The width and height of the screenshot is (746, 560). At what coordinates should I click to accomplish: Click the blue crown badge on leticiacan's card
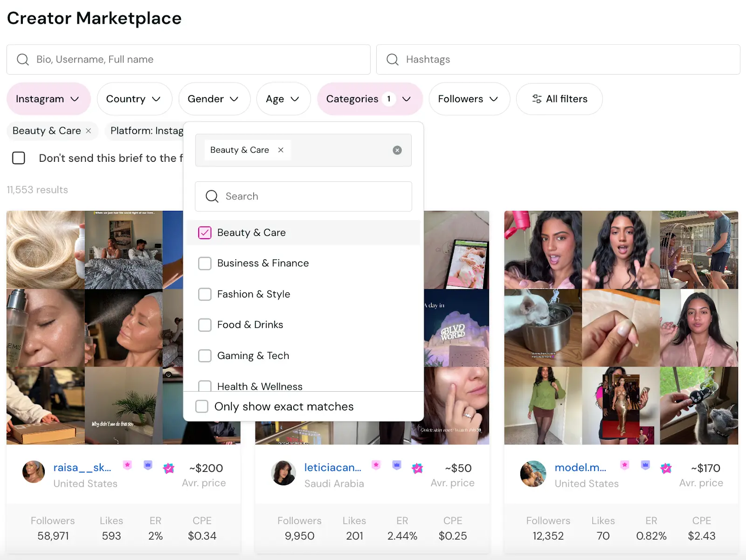coord(396,465)
